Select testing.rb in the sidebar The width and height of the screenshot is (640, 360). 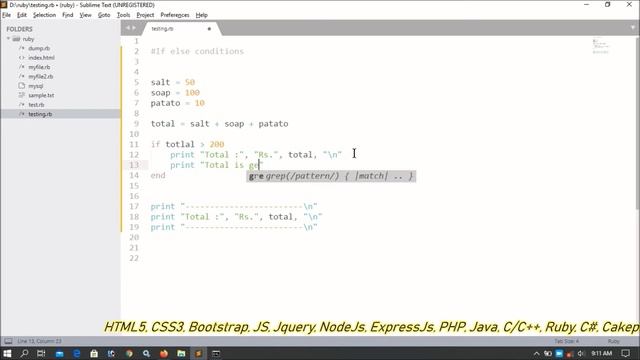[40, 114]
